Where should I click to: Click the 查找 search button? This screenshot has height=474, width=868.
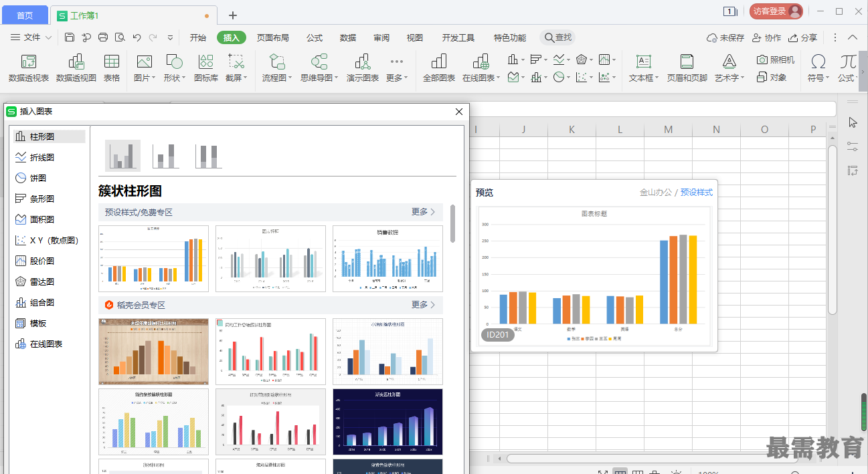coord(558,38)
